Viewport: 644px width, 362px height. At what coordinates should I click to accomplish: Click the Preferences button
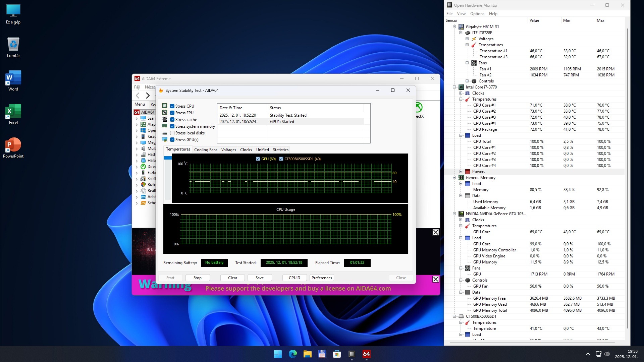click(x=322, y=278)
